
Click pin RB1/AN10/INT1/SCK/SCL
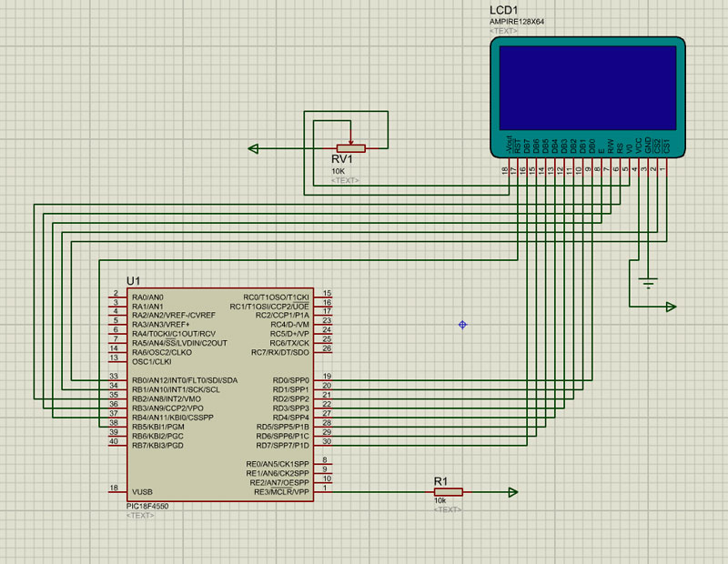[x=176, y=390]
